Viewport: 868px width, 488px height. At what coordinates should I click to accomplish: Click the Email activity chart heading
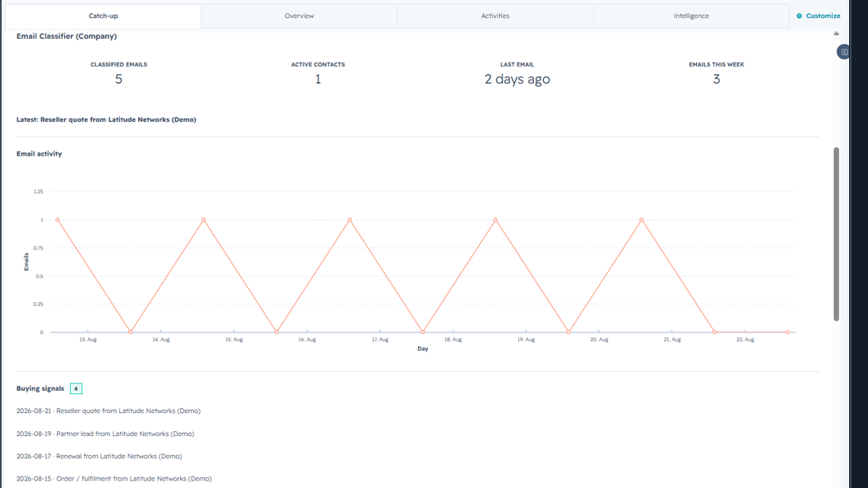(39, 154)
